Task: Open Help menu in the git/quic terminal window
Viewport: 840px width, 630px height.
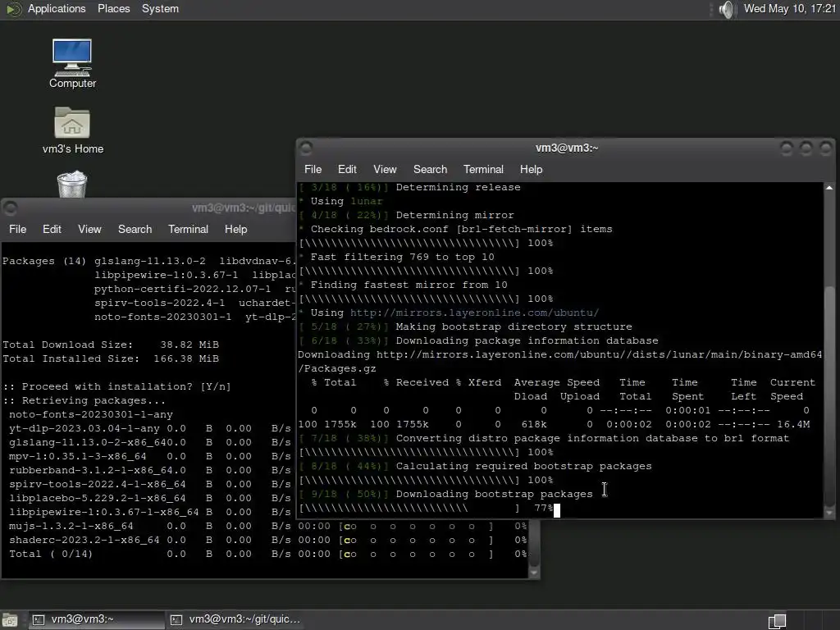Action: click(235, 230)
